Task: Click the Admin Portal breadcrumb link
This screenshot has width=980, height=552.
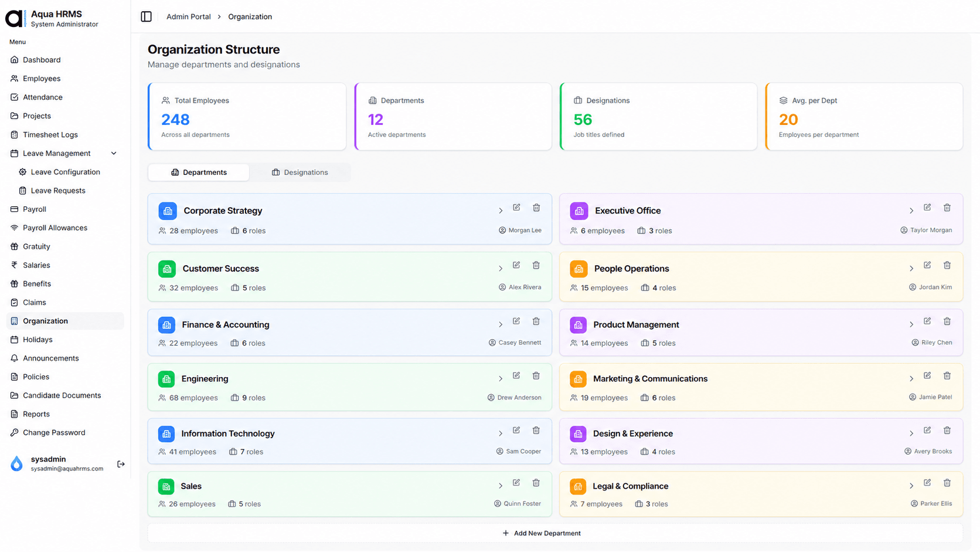Action: pos(188,16)
